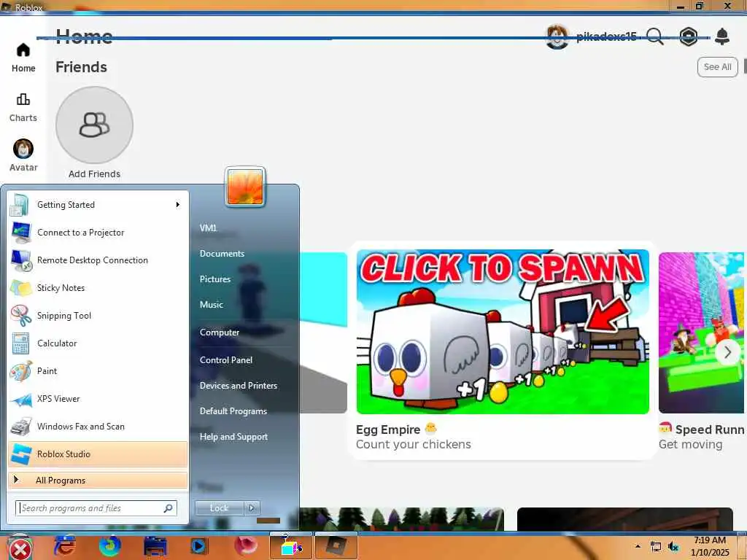Image resolution: width=747 pixels, height=560 pixels.
Task: Open the search magnifier in Roblox header
Action: click(655, 36)
